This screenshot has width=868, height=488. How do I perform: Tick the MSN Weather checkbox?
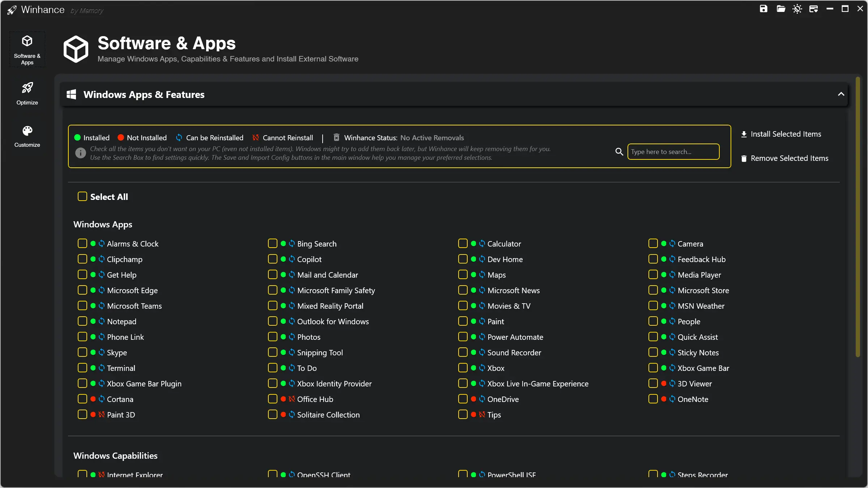pos(653,306)
